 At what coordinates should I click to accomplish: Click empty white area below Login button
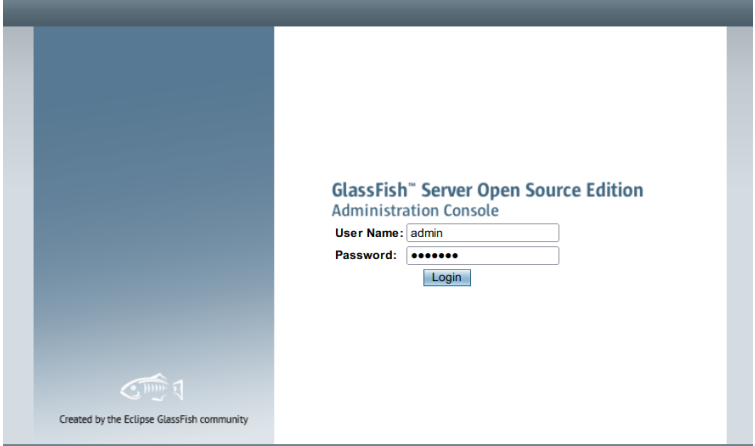pos(500,361)
